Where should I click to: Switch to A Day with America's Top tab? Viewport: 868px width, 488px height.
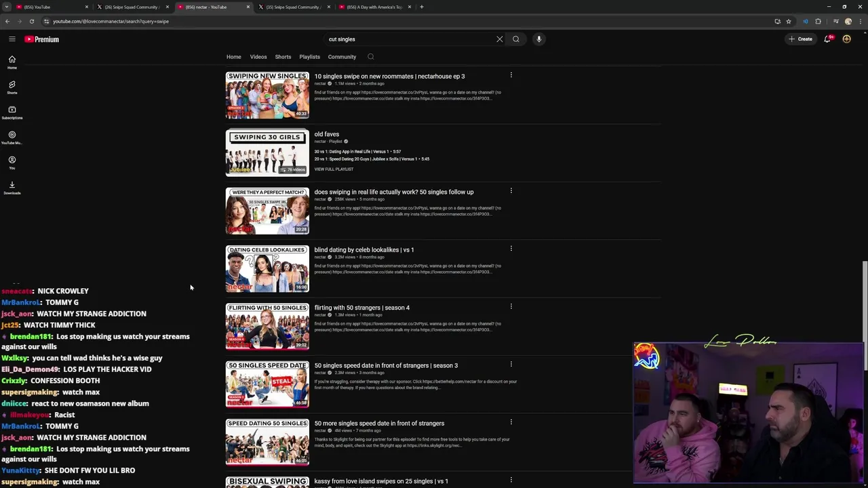coord(374,7)
